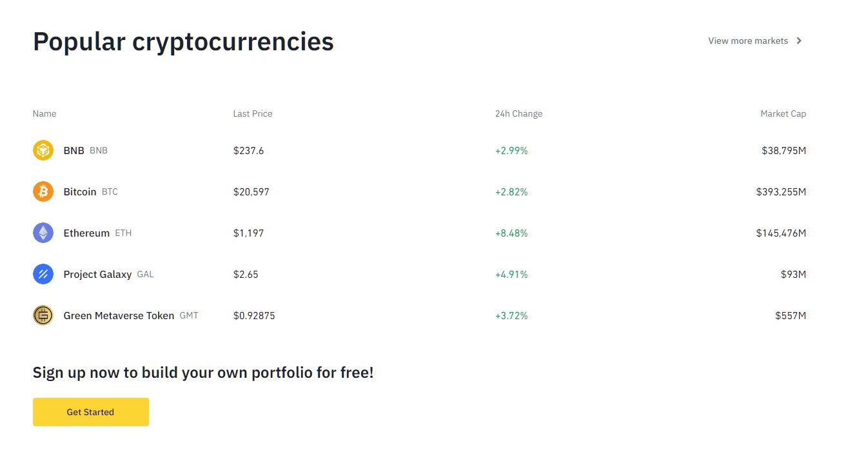The width and height of the screenshot is (868, 450).
Task: Click the Ethereum diamond icon
Action: pos(43,233)
